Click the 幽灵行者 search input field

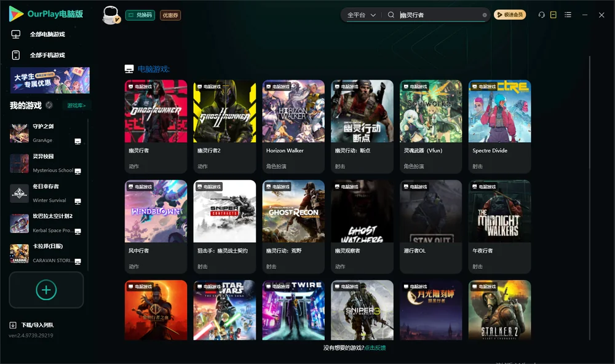tap(439, 15)
